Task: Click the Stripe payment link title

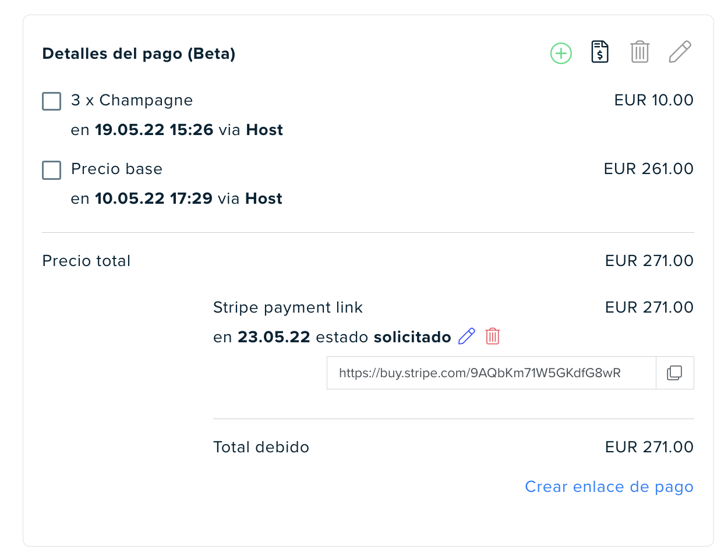Action: [288, 307]
